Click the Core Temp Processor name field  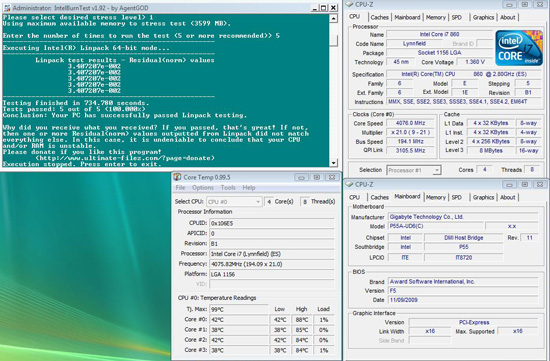click(x=272, y=254)
